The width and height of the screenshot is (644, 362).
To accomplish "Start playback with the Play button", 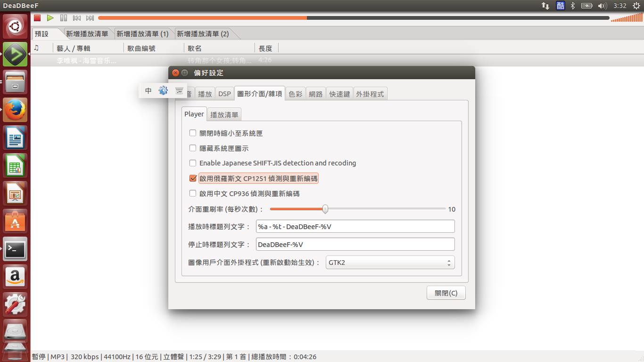I will [x=50, y=18].
